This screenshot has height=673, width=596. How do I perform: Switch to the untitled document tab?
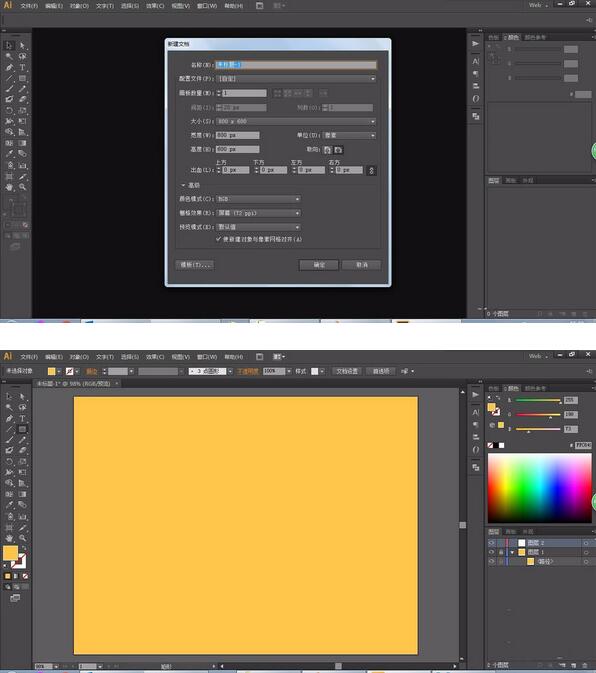pos(74,384)
